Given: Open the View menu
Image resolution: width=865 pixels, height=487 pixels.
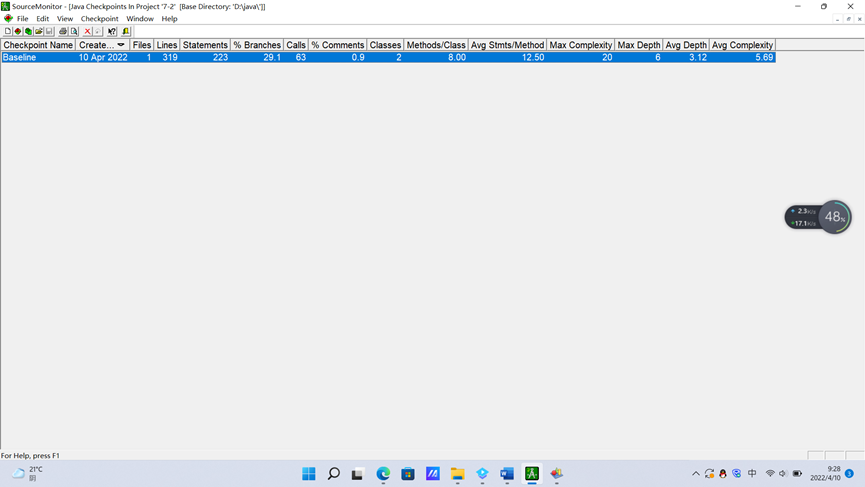Looking at the screenshot, I should click(x=65, y=19).
